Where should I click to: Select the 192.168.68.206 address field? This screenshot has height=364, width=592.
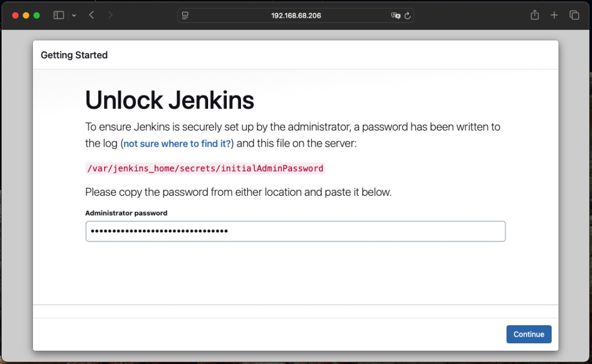tap(296, 16)
